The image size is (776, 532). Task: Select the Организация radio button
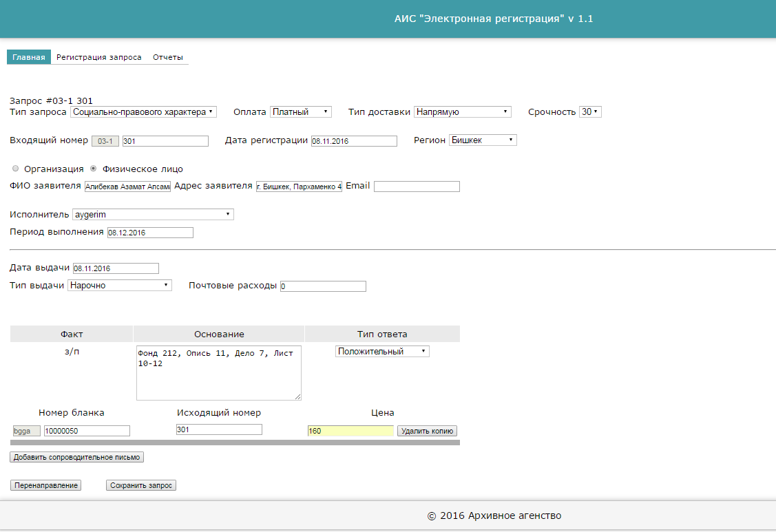(x=15, y=169)
